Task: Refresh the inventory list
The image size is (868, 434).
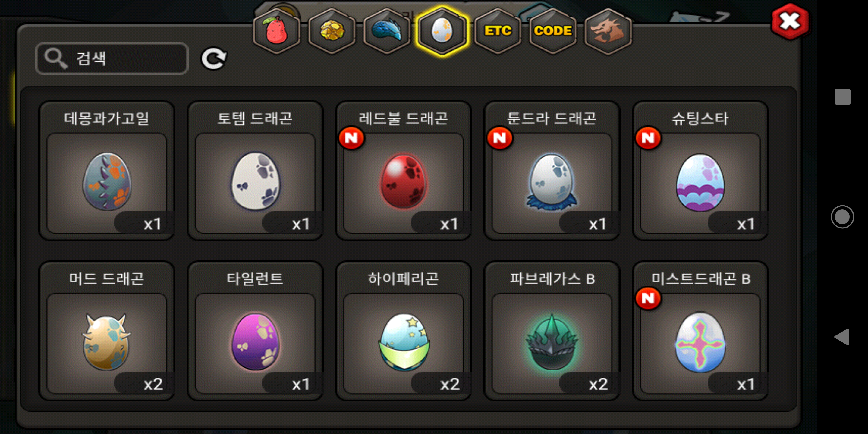Action: click(214, 59)
